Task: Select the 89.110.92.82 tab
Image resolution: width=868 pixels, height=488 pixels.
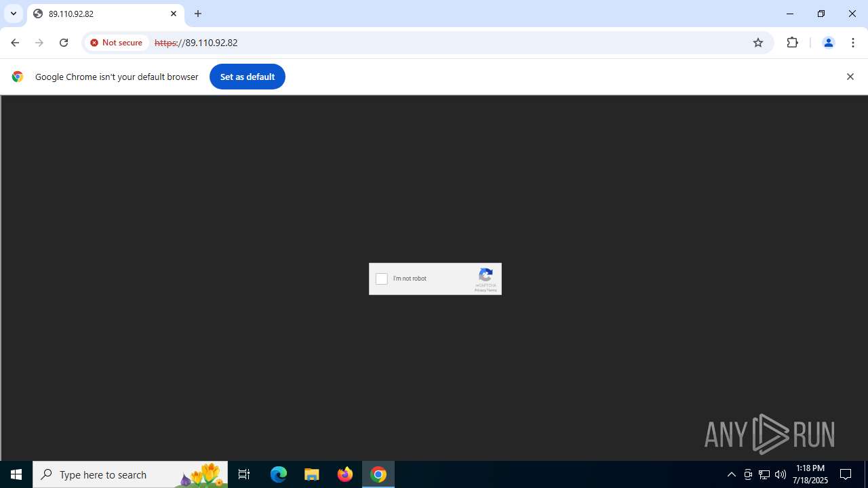Action: coord(105,14)
